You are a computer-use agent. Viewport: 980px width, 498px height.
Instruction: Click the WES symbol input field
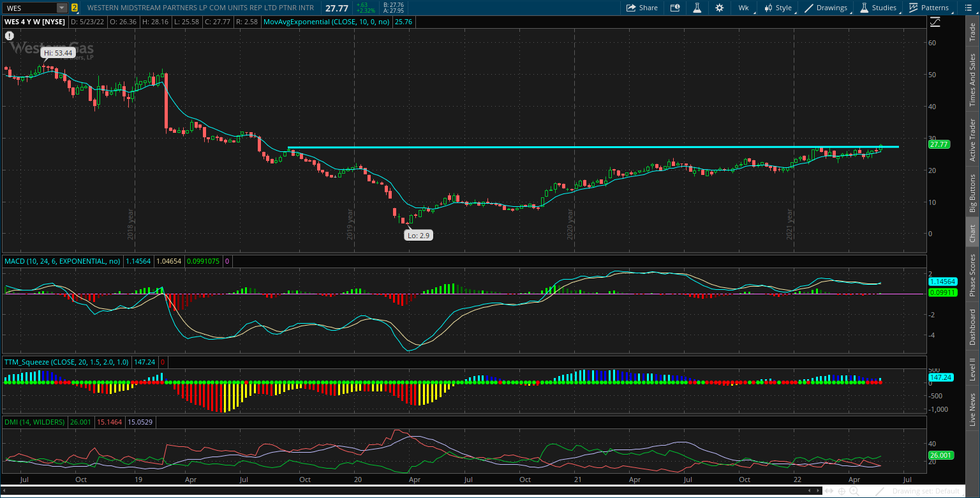tap(29, 8)
